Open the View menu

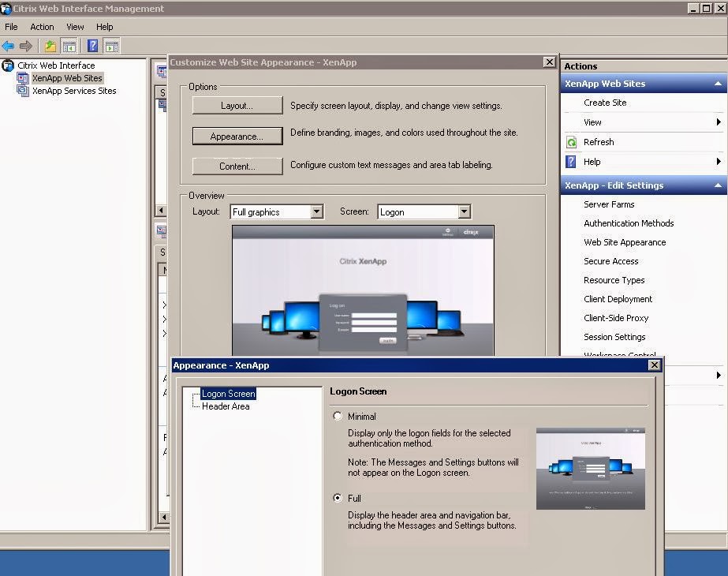(x=75, y=27)
